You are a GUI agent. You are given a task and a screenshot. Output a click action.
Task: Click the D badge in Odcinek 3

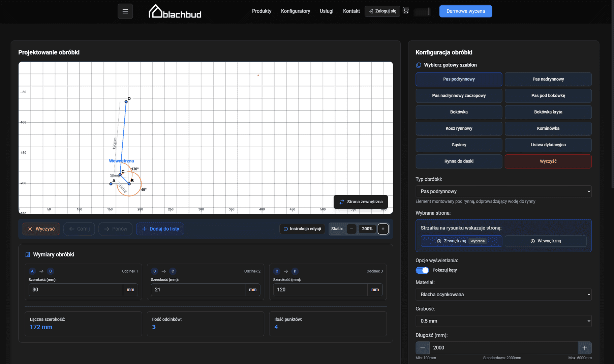(x=295, y=271)
